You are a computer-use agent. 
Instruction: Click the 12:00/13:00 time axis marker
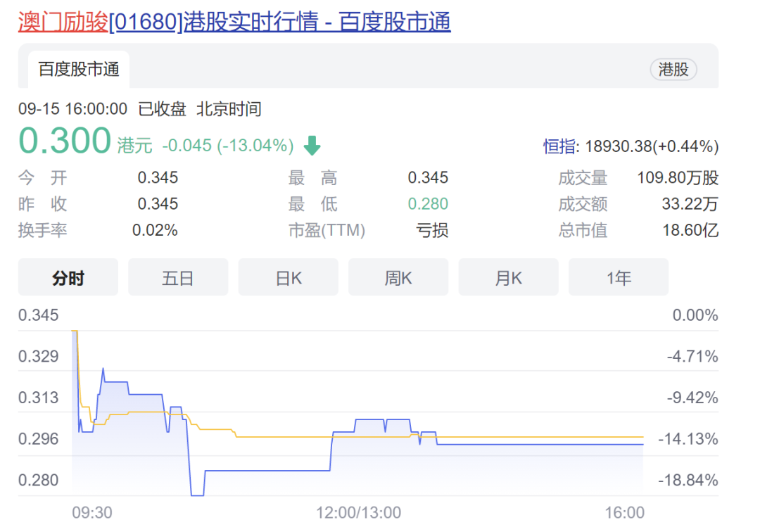tap(359, 512)
